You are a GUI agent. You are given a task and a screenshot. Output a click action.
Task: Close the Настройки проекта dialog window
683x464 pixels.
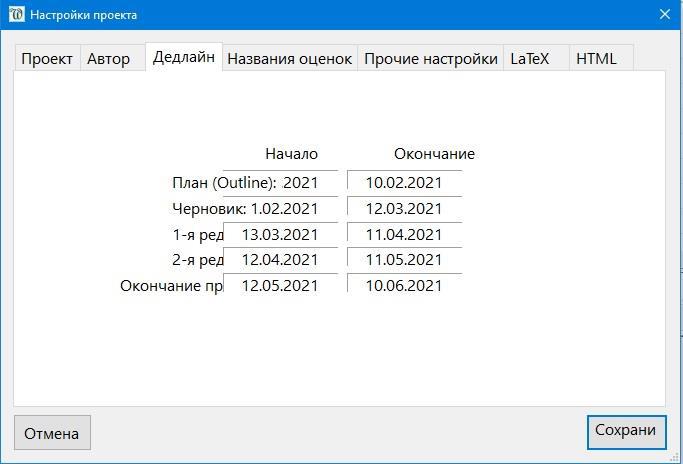[x=665, y=15]
